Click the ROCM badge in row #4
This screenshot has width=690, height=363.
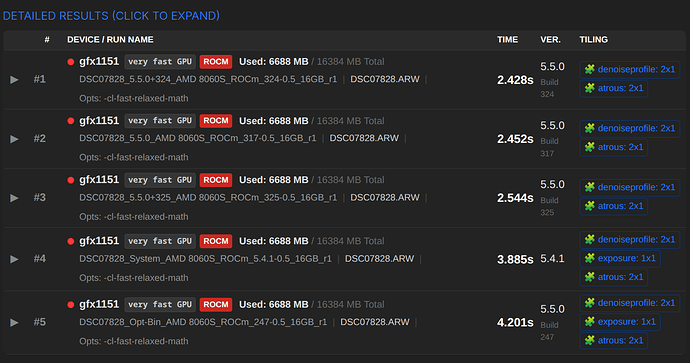216,241
